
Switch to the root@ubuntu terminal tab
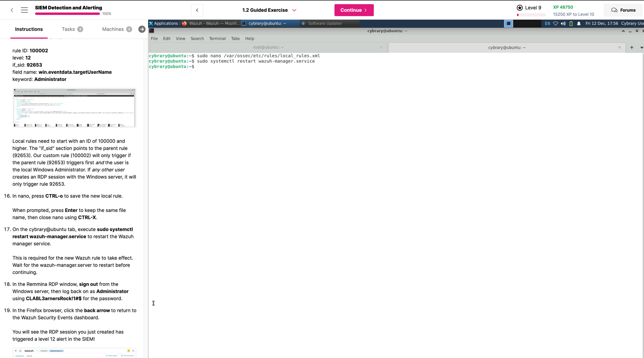coord(268,47)
